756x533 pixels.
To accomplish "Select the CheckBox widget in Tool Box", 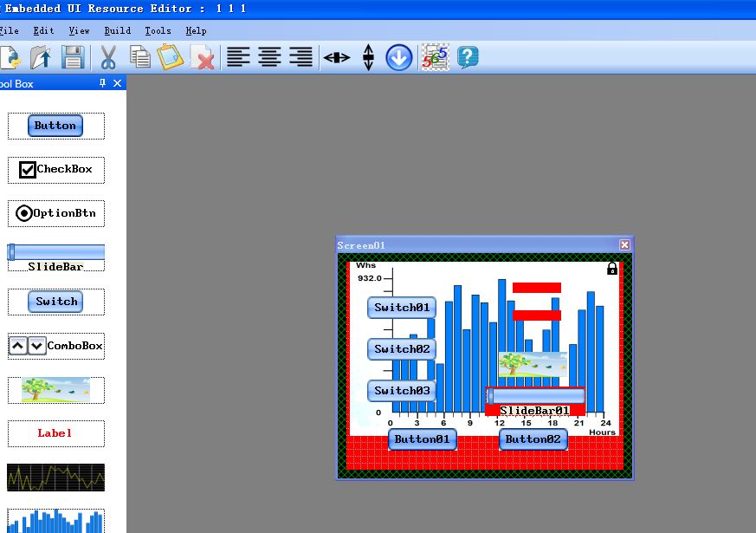I will 55,169.
